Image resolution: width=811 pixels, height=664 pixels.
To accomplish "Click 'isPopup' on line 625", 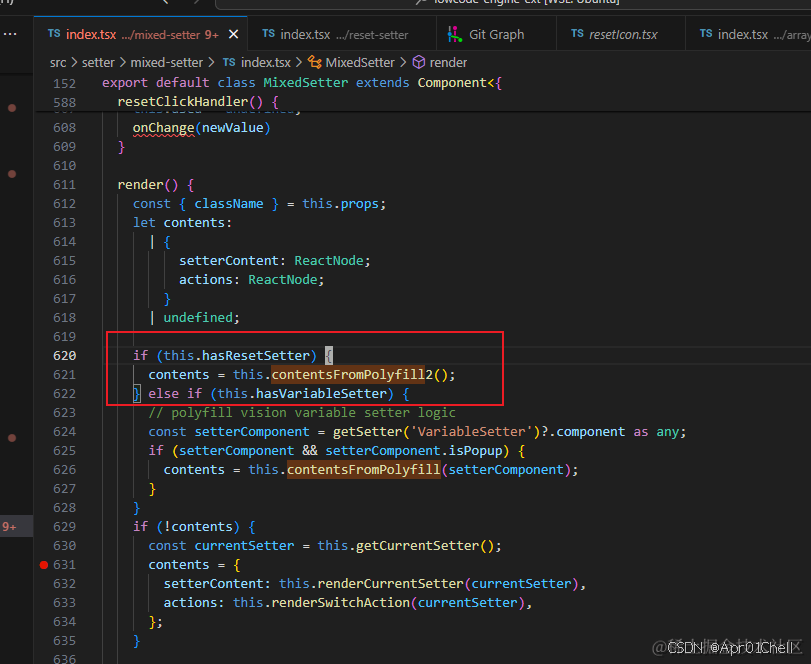I will click(x=475, y=450).
